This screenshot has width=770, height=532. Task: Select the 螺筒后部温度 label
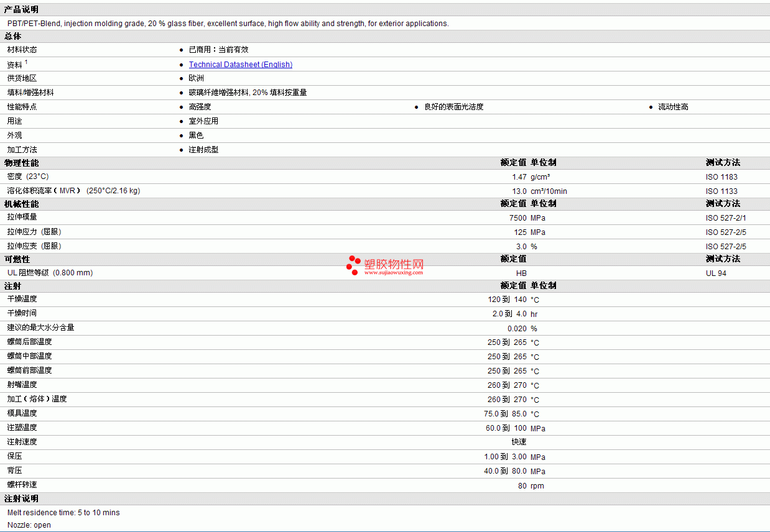(x=30, y=342)
